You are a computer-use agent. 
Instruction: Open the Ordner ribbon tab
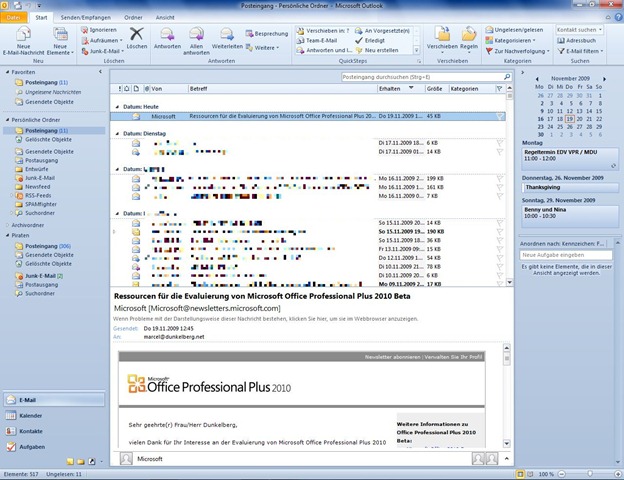[x=133, y=18]
